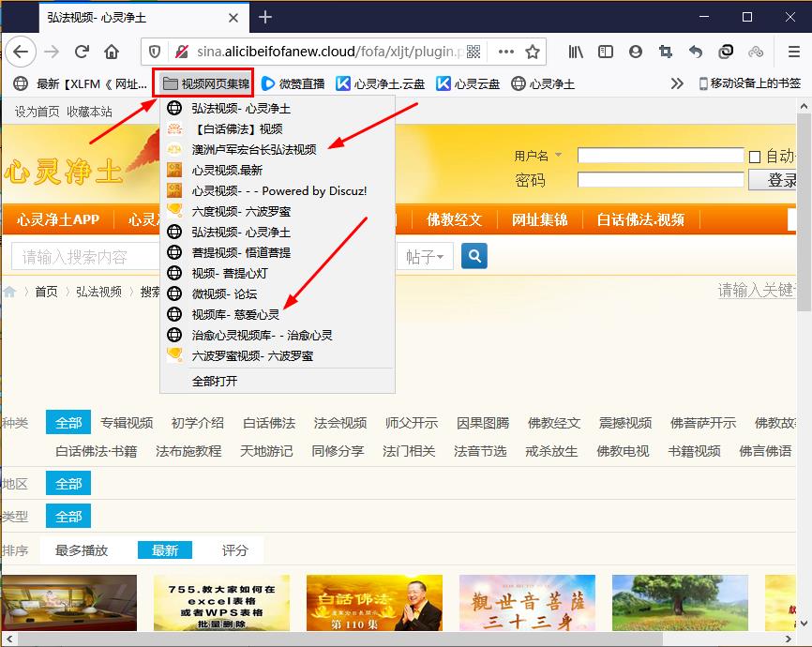Select 微视频- 论坛 menu entry
The height and width of the screenshot is (647, 812).
click(277, 294)
